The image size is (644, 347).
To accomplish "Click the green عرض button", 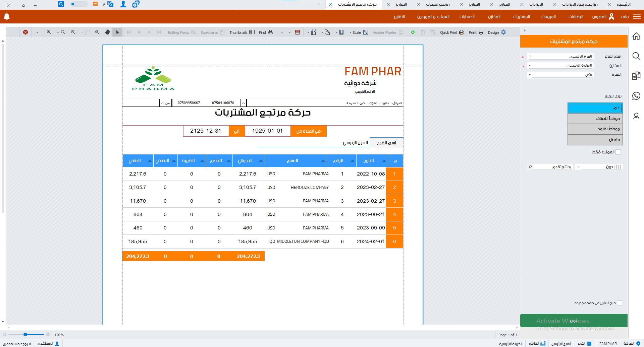I will (574, 321).
